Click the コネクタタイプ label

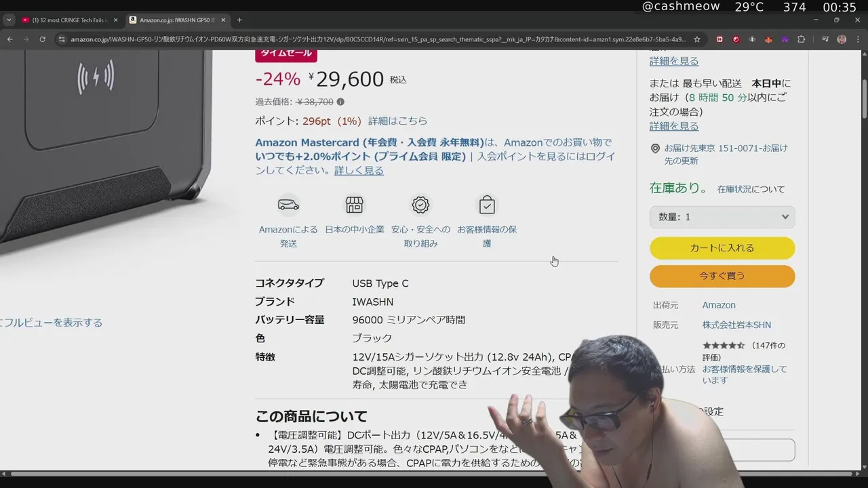click(x=290, y=283)
